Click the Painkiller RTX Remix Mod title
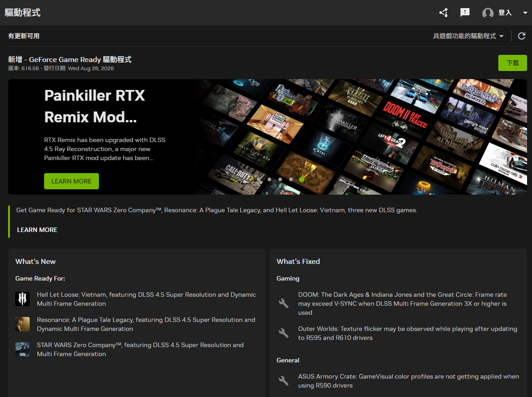The width and height of the screenshot is (532, 397). tap(94, 106)
